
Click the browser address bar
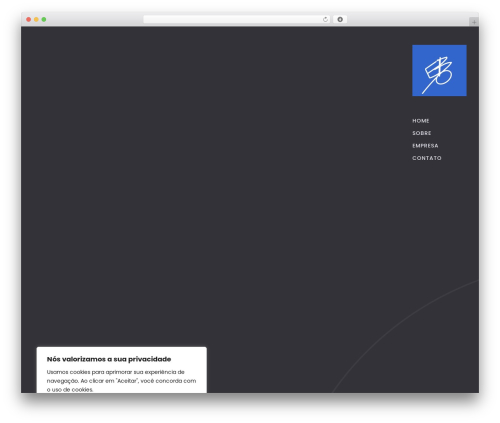click(x=237, y=19)
